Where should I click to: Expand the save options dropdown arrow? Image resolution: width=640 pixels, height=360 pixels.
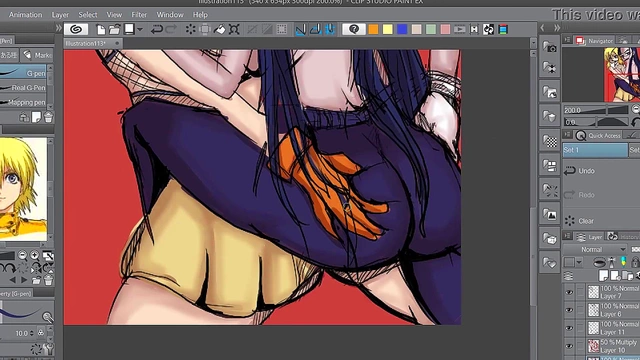click(x=140, y=29)
